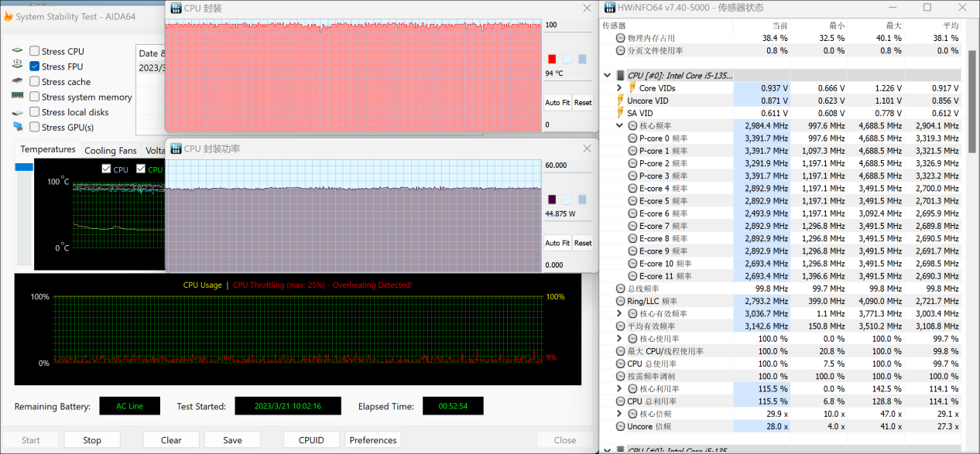Enable the Stress local disks checkbox
The width and height of the screenshot is (980, 454).
(35, 112)
